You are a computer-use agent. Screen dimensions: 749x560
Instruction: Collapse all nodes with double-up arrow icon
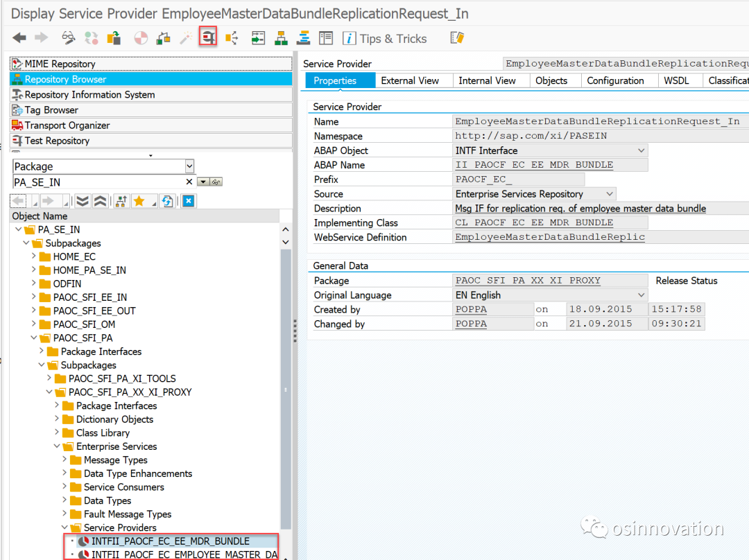pyautogui.click(x=100, y=201)
